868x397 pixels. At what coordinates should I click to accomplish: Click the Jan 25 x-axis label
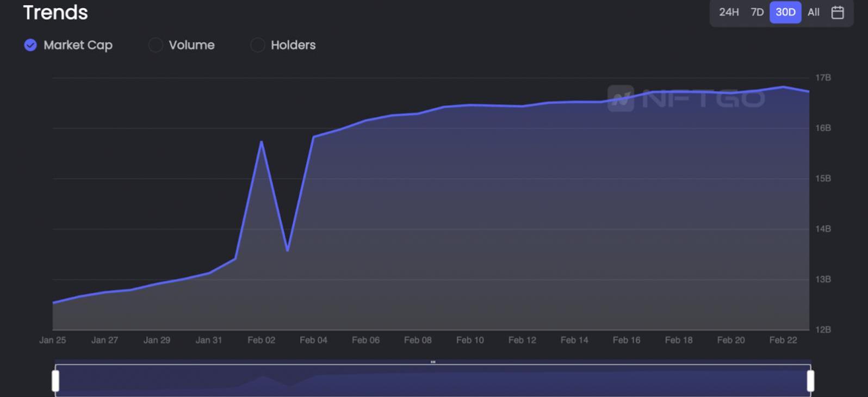[x=53, y=340]
